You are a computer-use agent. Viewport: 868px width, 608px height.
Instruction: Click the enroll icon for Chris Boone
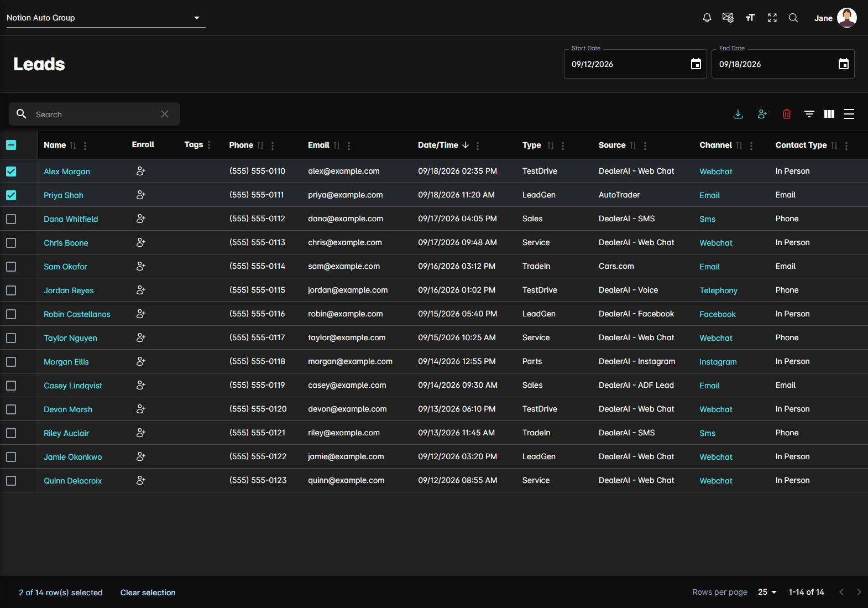141,242
